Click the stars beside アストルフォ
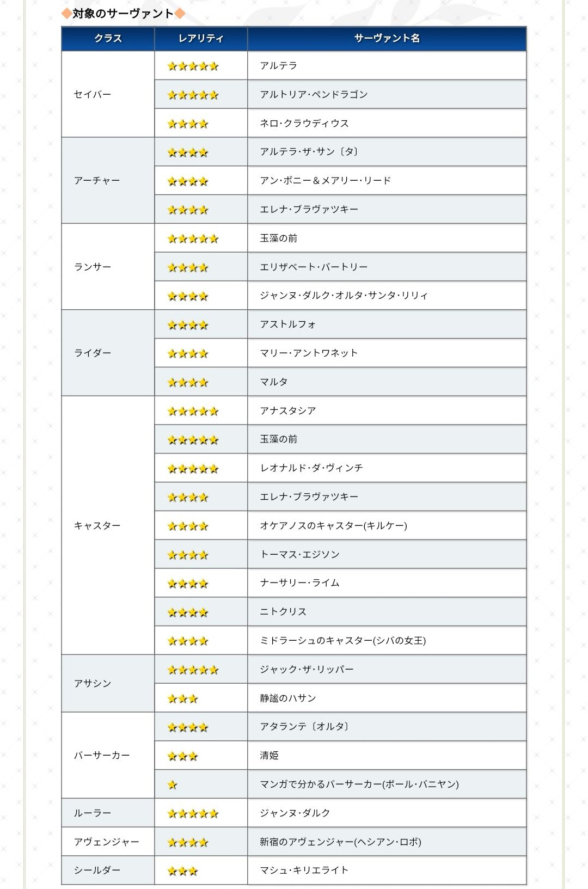 coord(188,325)
